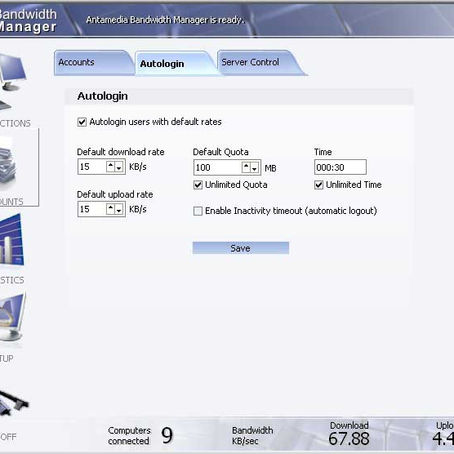Click the Save button

coord(241,248)
